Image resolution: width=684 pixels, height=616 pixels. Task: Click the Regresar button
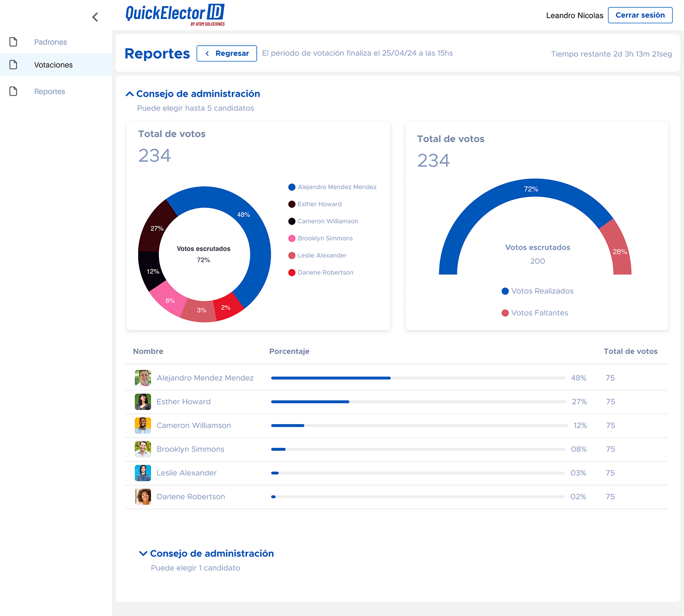[x=227, y=53]
